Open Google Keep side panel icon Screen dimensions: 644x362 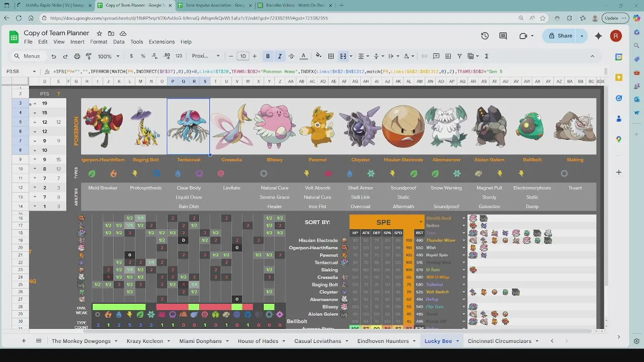pyautogui.click(x=619, y=77)
